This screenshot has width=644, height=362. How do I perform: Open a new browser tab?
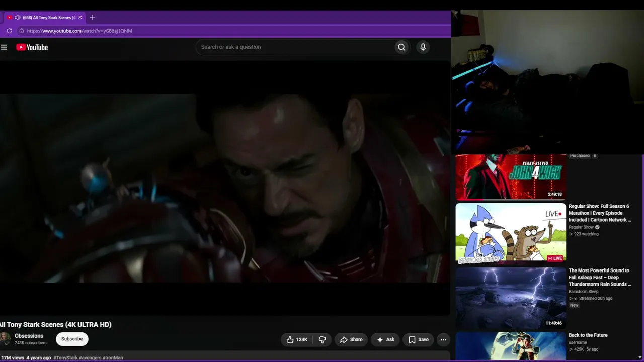click(x=92, y=17)
